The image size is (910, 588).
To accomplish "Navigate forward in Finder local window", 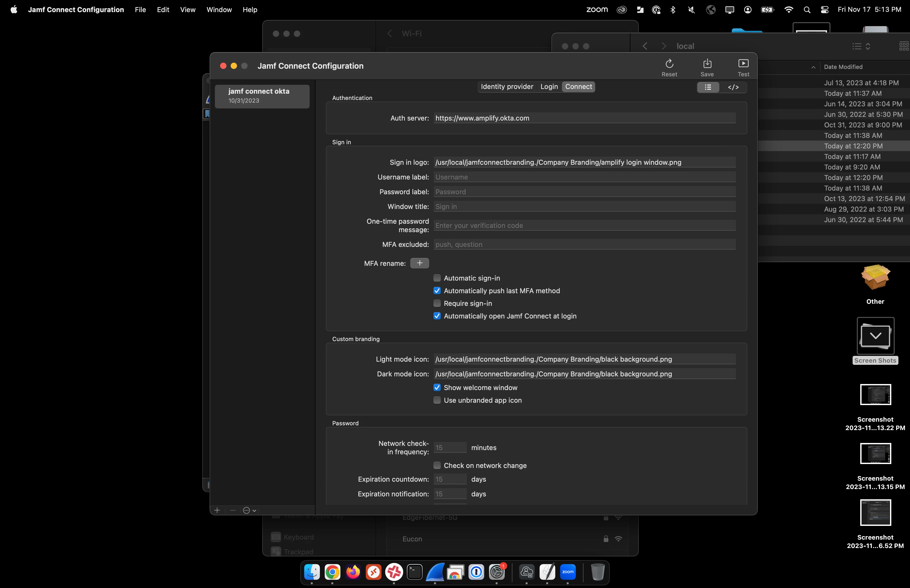I will pyautogui.click(x=664, y=46).
